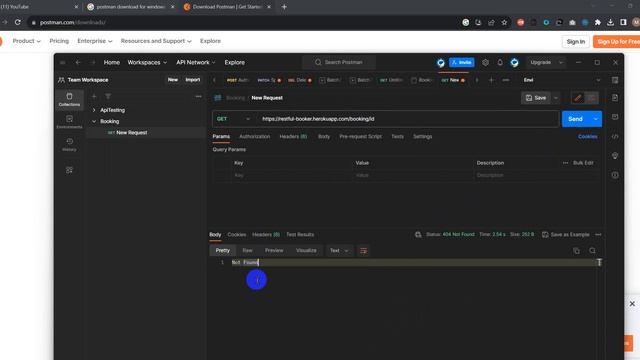Open the collections panel three-dot options
Image resolution: width=640 pixels, height=360 pixels.
[x=198, y=96]
